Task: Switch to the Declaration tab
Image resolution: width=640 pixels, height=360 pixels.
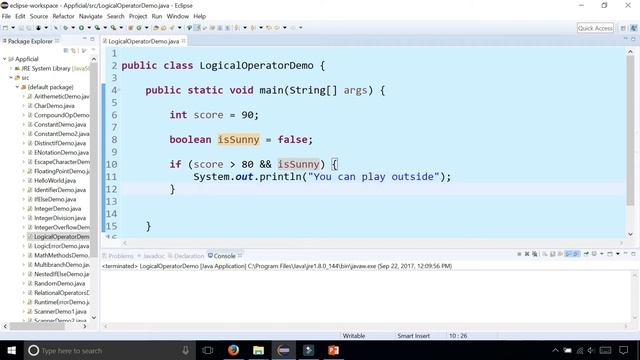Action: pos(186,256)
